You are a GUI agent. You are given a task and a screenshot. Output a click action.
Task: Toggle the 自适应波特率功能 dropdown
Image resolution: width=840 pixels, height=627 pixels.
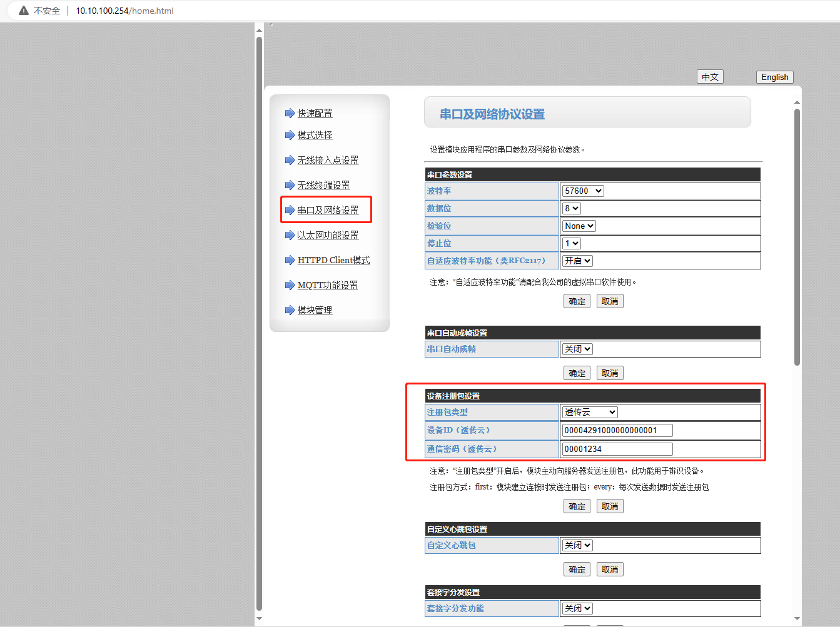pyautogui.click(x=577, y=261)
